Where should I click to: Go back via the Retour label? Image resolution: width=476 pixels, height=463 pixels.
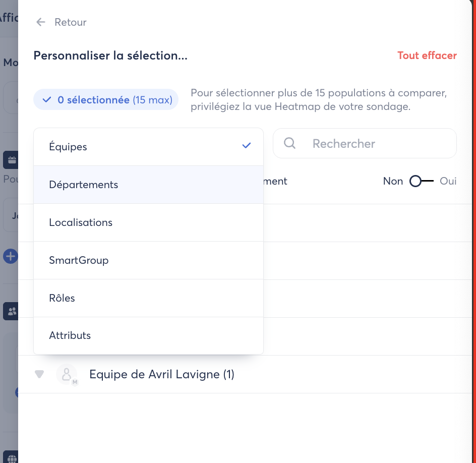click(x=71, y=22)
